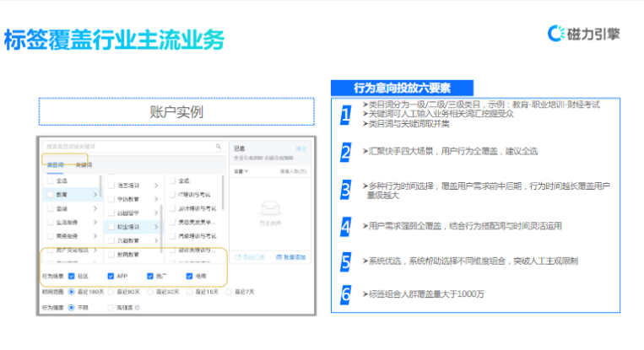Click the 清空 link in the 已选 panel
This screenshot has width=644, height=350.
(x=301, y=148)
